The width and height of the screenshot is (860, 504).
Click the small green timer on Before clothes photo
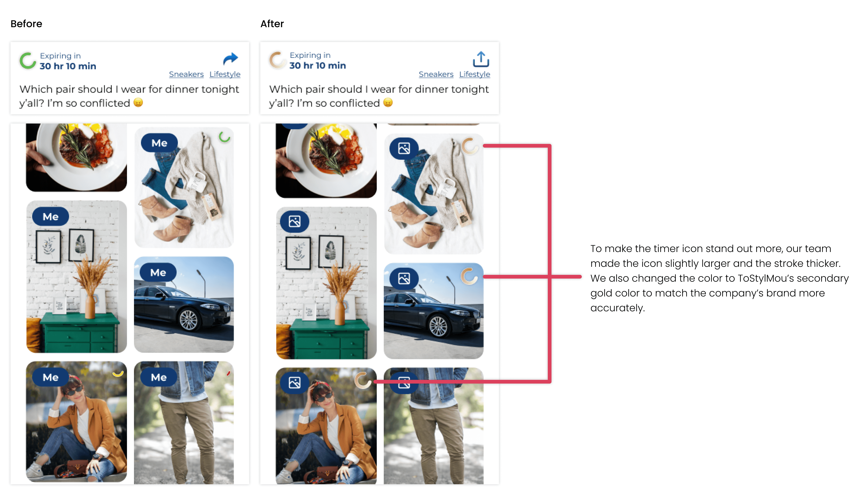[225, 137]
